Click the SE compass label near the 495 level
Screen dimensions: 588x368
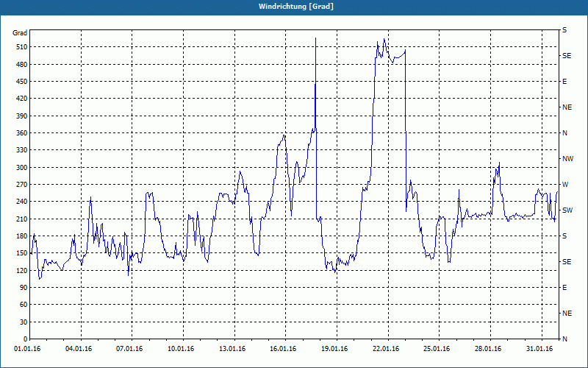(567, 56)
